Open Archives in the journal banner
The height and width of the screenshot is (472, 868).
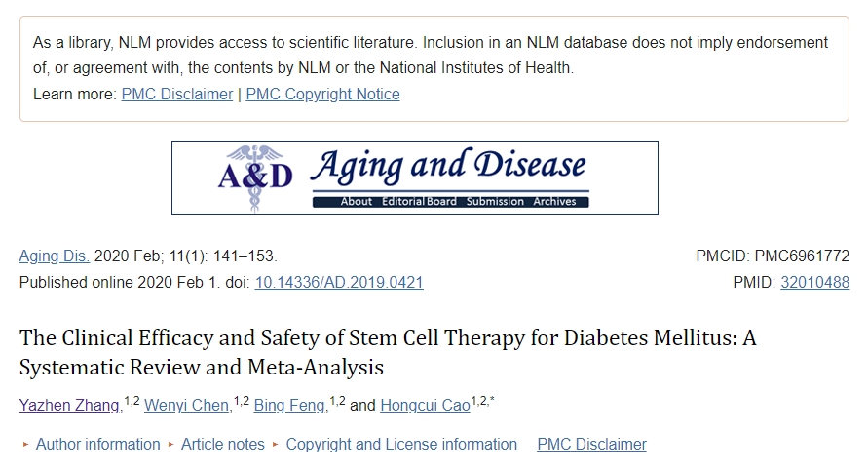pyautogui.click(x=554, y=202)
